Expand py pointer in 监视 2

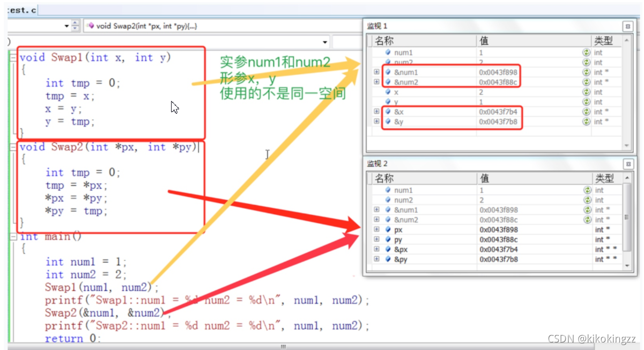tap(376, 239)
